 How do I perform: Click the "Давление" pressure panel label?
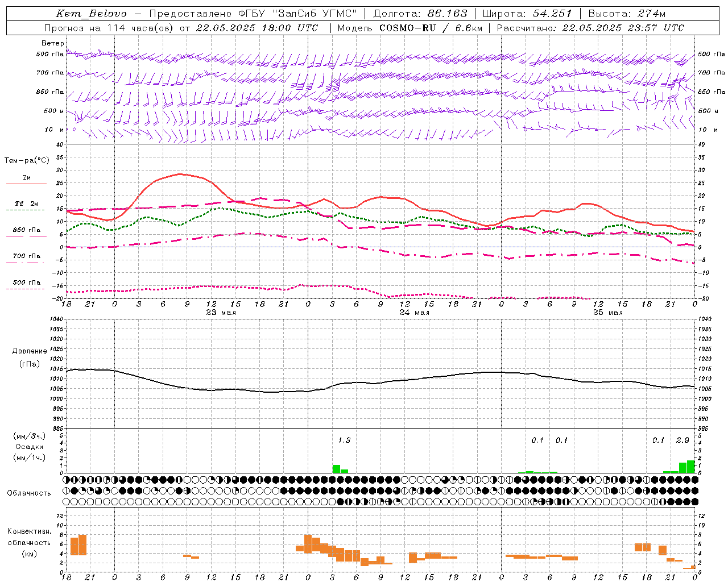pos(30,351)
